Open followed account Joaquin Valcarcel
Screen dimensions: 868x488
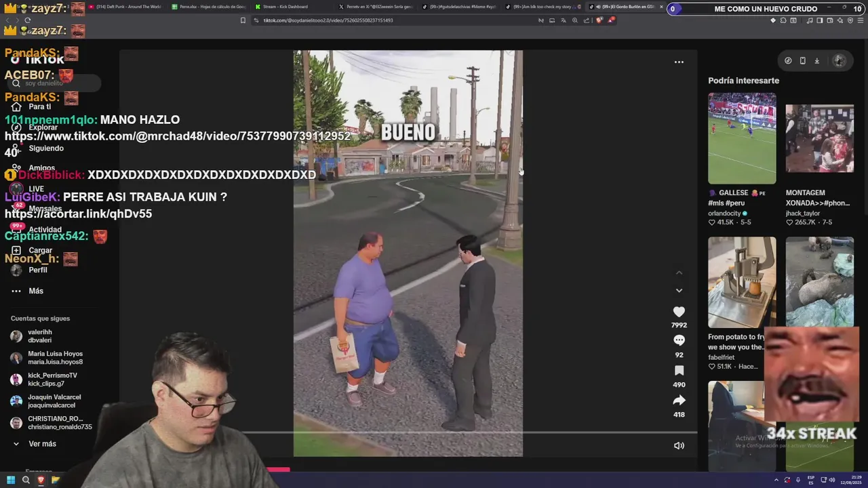click(x=54, y=401)
